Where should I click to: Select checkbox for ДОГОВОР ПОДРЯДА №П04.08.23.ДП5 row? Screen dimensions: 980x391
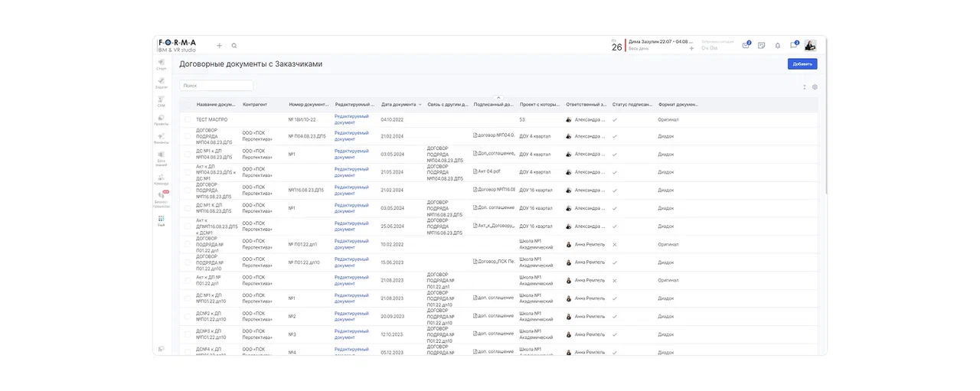(188, 136)
